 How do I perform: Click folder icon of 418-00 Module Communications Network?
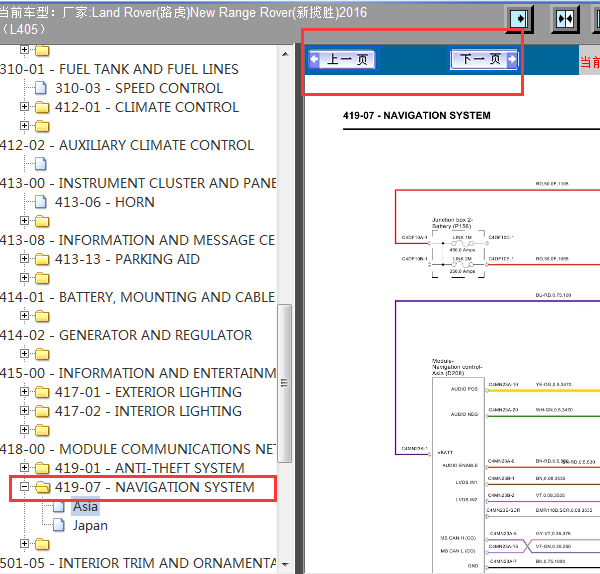42,430
